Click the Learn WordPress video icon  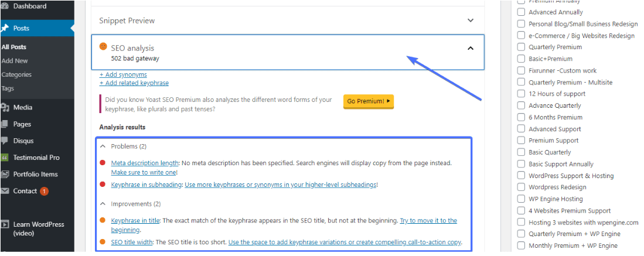click(x=5, y=224)
